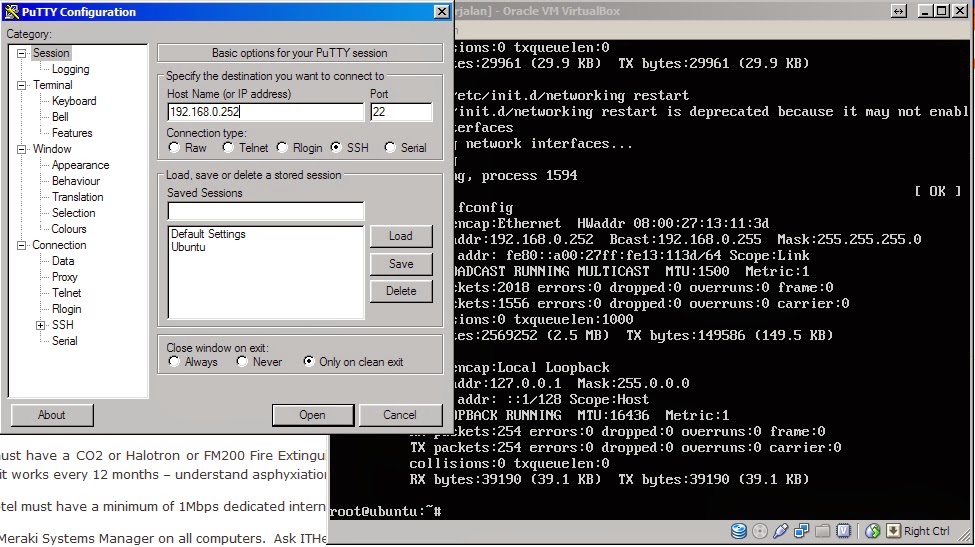
Task: Click the About button
Action: pos(52,415)
